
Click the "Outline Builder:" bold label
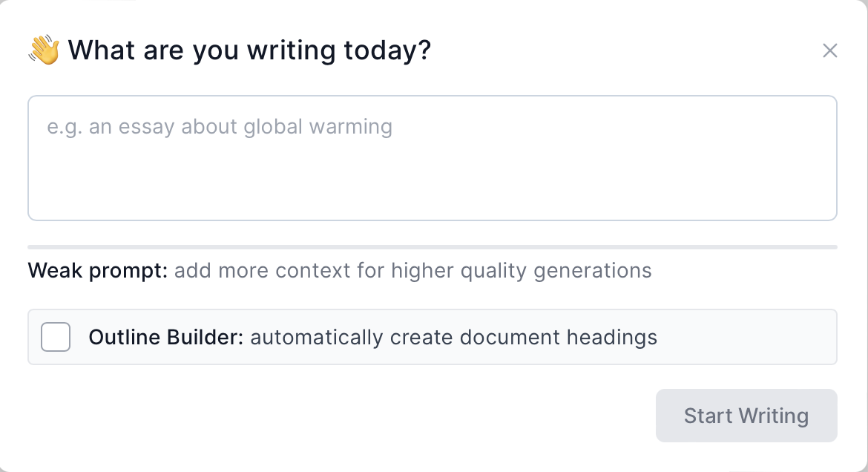[x=166, y=337]
